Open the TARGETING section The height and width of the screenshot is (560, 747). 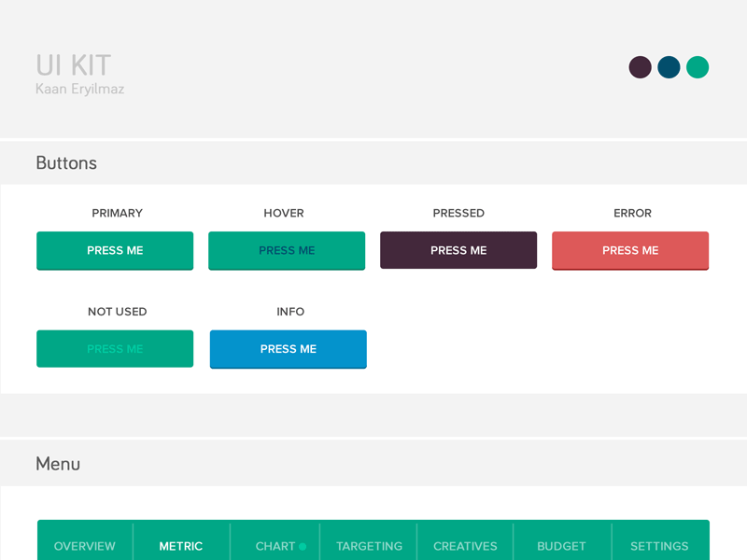point(370,546)
